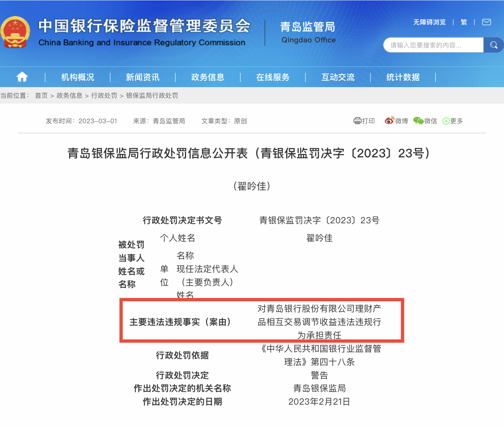Click the 微博 share label
Screen dimensions: 504x427
[401, 121]
